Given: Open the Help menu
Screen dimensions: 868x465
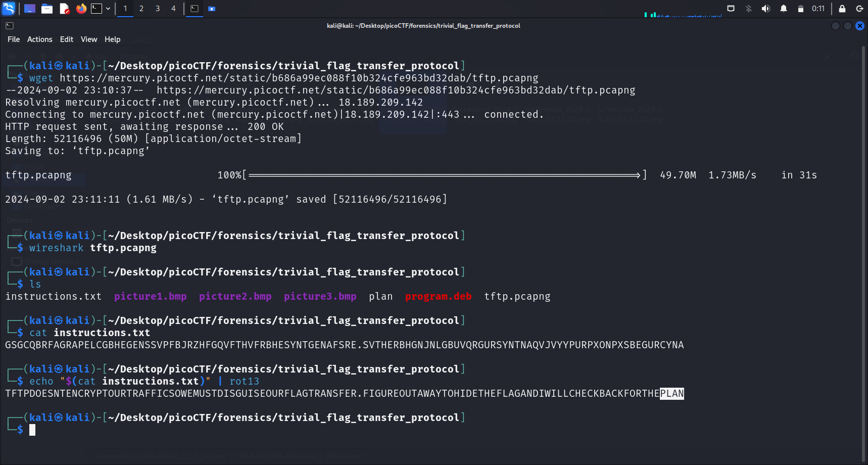Looking at the screenshot, I should tap(112, 39).
